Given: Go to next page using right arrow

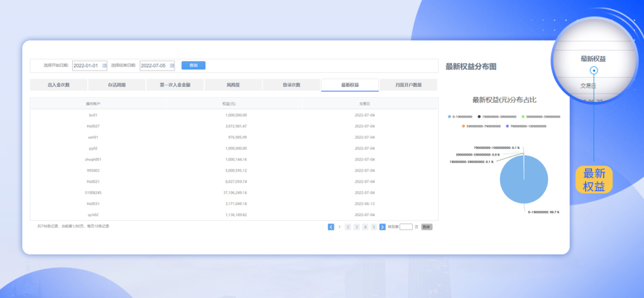Looking at the screenshot, I should [382, 227].
